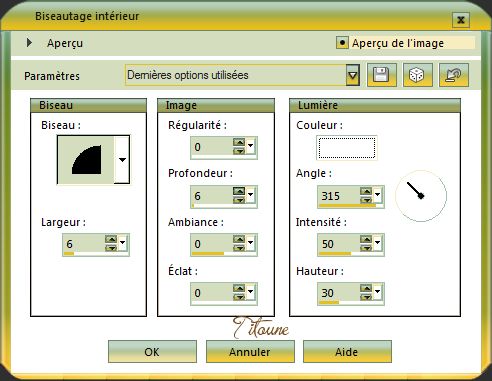Click the Profondeur value field
The image size is (492, 381).
(x=212, y=196)
